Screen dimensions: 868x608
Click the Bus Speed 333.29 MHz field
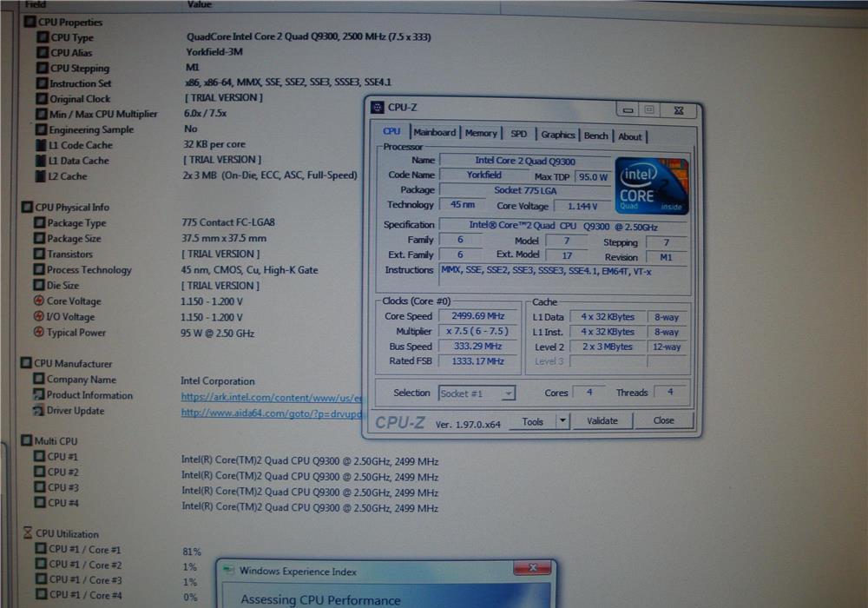click(477, 346)
